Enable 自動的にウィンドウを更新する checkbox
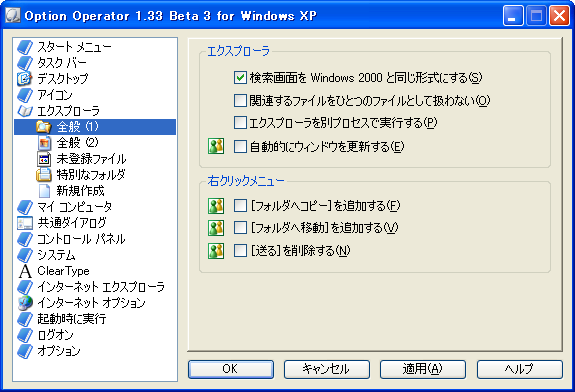575x392 pixels. [x=240, y=147]
